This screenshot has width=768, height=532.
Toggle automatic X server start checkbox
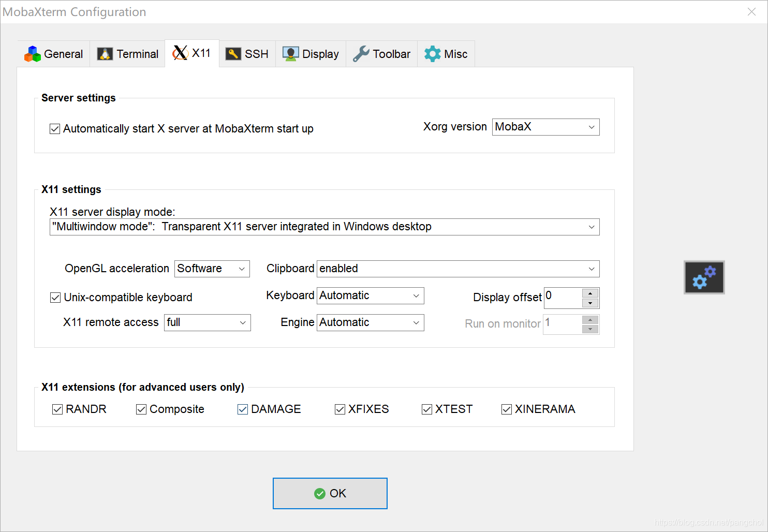click(x=55, y=129)
